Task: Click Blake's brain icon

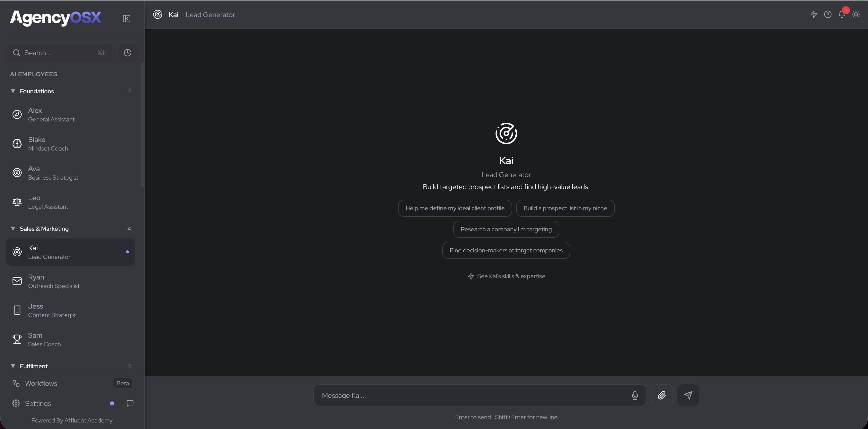Action: (17, 144)
